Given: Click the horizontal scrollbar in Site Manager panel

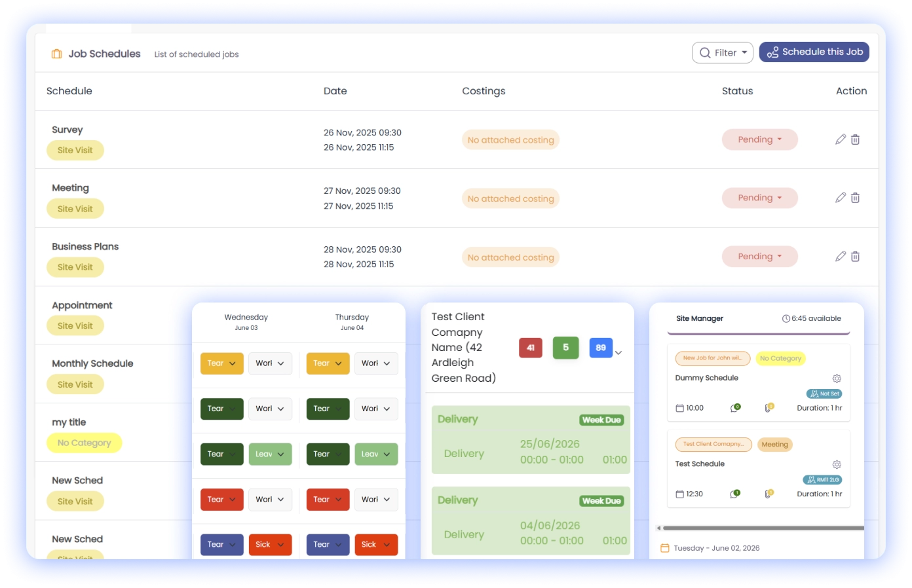Looking at the screenshot, I should [x=763, y=528].
